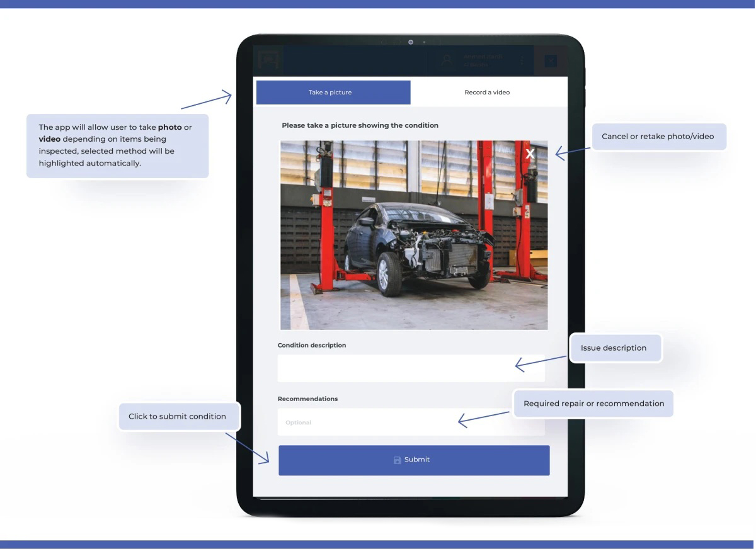Click the save disk icon on Submit
Screen dimensions: 756x549
coord(397,460)
